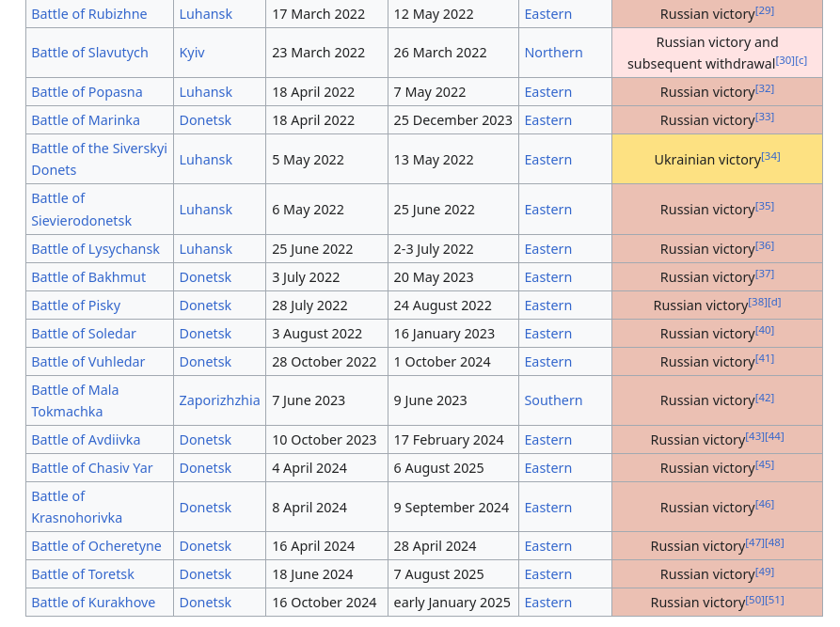Open the Battle of Krasnohorivka link
This screenshot has width=840, height=627.
(x=76, y=507)
